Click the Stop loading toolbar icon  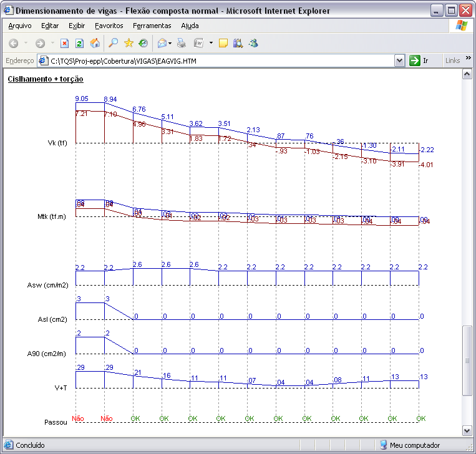coord(64,43)
